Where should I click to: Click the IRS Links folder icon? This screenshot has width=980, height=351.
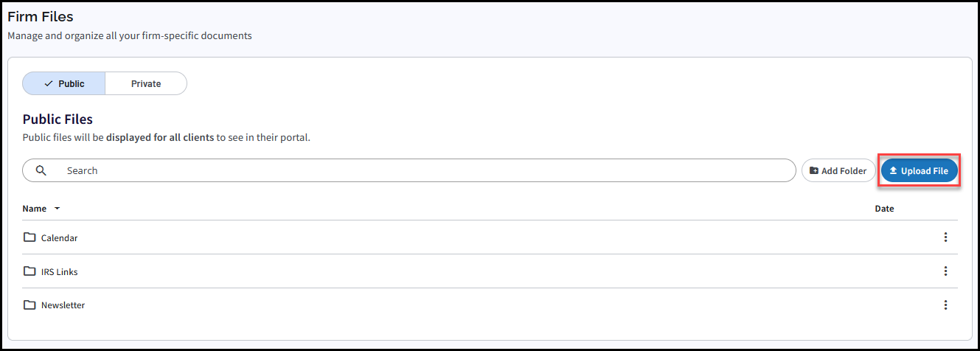[29, 271]
